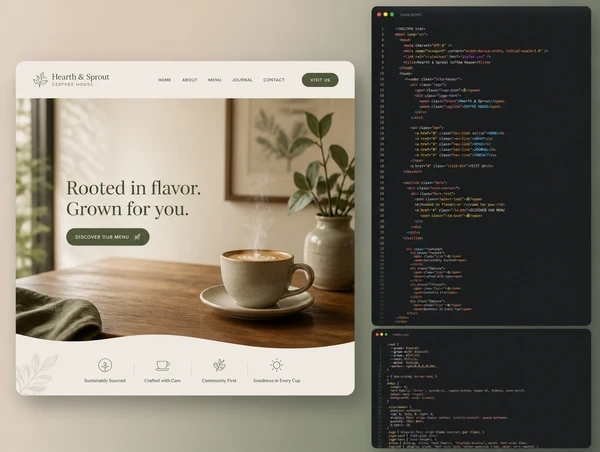Close the upper code editor window with red button
The height and width of the screenshot is (452, 600).
click(x=379, y=15)
